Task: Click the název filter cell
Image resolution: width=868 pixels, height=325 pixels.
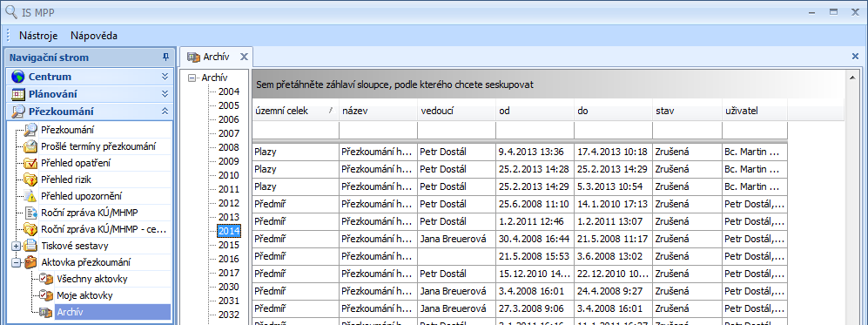Action: [378, 131]
